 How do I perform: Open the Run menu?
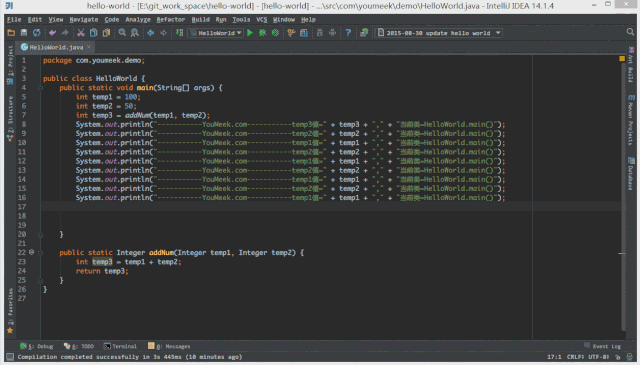tap(221, 20)
